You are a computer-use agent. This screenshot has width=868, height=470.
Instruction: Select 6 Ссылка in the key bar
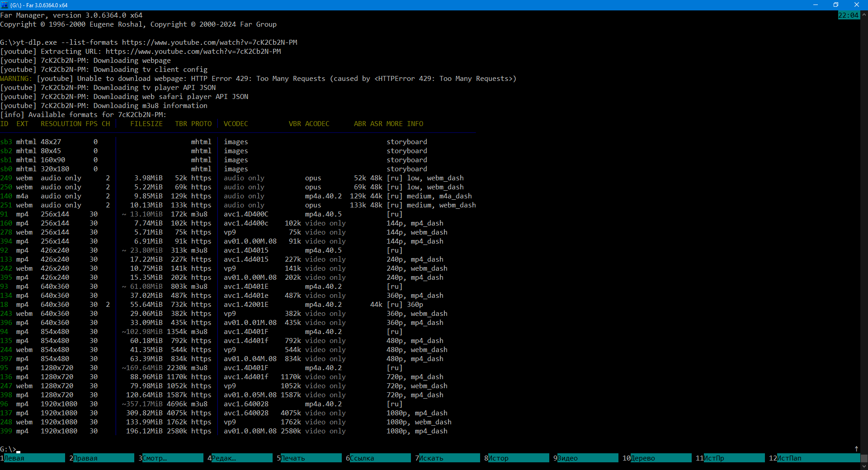pos(380,458)
